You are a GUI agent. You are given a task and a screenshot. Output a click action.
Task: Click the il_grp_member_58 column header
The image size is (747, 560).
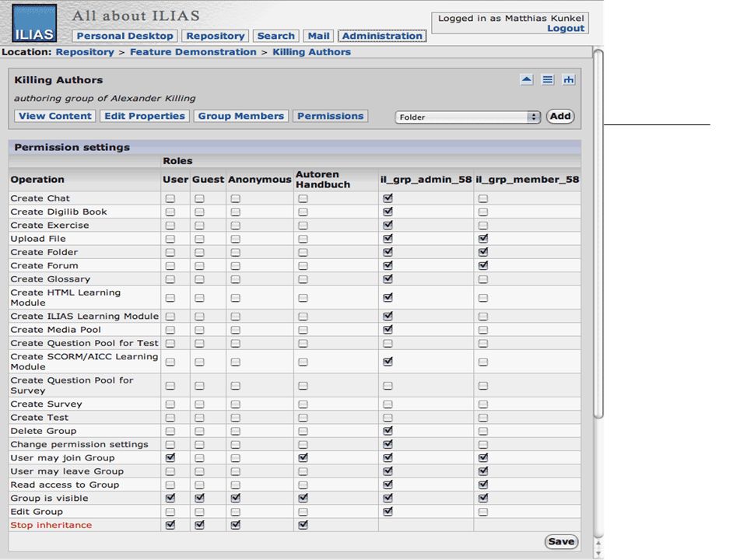click(528, 180)
